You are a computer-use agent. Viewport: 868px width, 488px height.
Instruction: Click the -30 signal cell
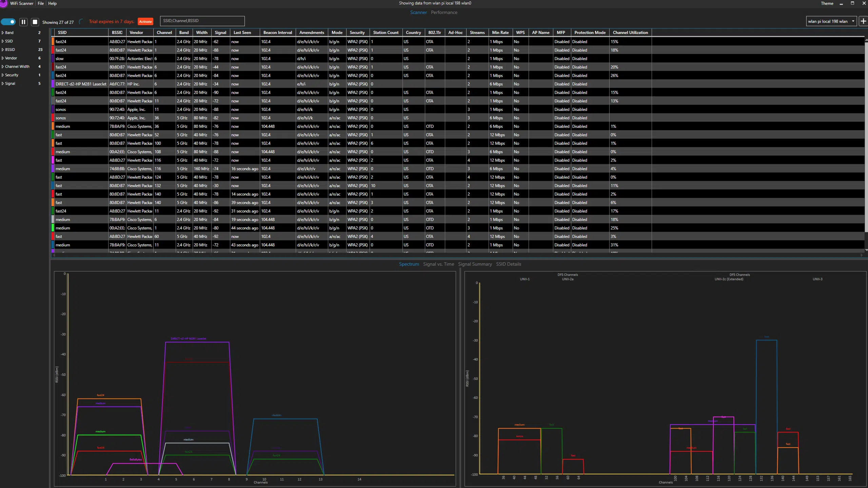[x=220, y=186]
